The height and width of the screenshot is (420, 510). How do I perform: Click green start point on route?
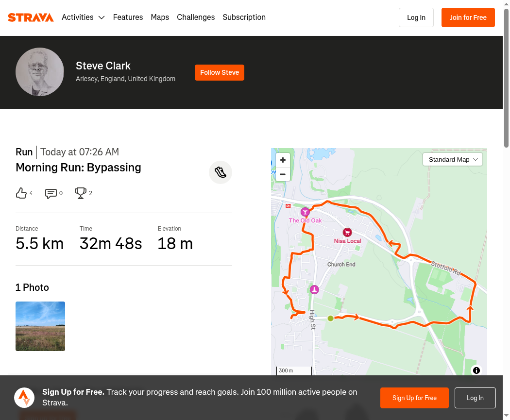(x=330, y=319)
